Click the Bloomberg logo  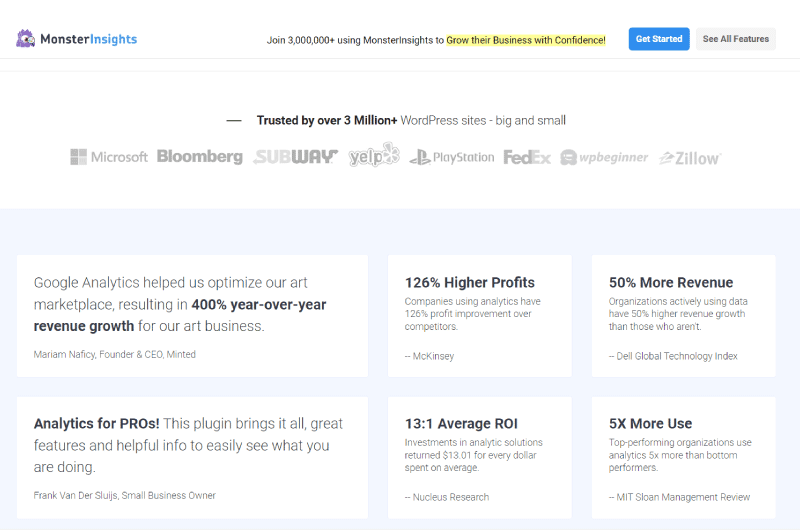(x=199, y=157)
